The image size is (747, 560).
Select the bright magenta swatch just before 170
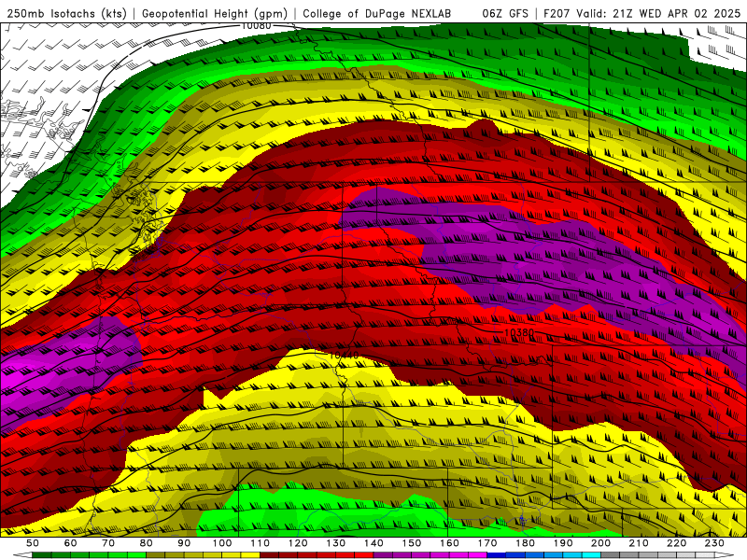[478, 555]
